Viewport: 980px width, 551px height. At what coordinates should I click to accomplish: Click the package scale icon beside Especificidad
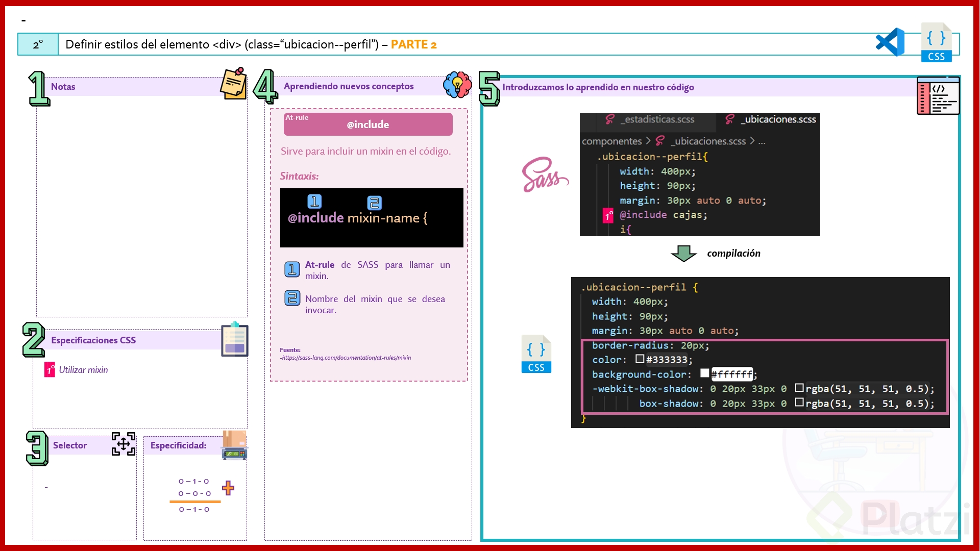pos(235,445)
